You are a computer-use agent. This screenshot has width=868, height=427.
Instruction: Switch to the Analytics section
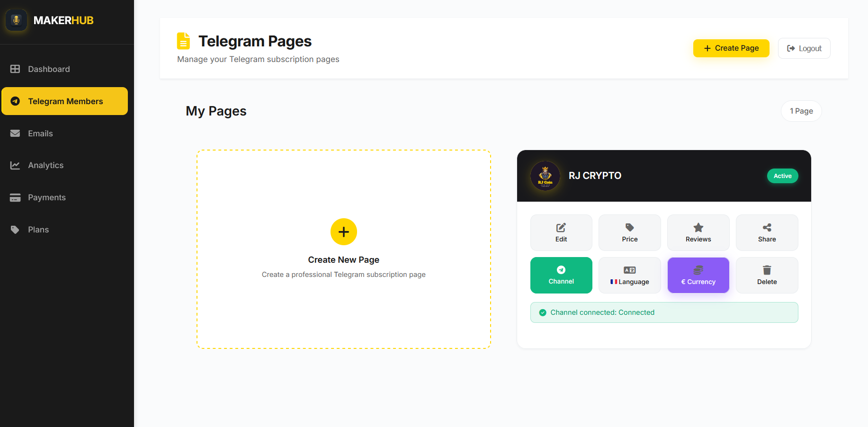[45, 165]
